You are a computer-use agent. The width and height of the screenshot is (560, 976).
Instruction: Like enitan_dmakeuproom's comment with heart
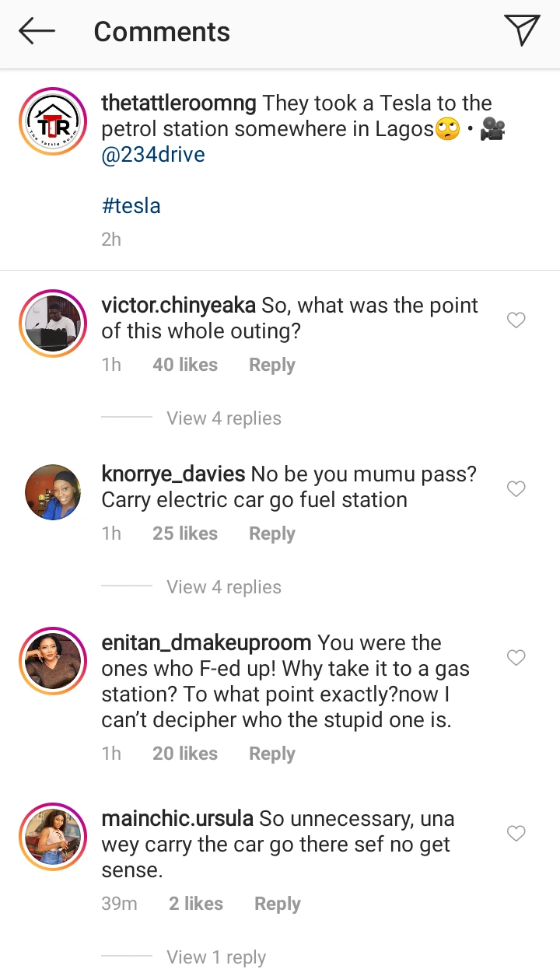click(516, 658)
